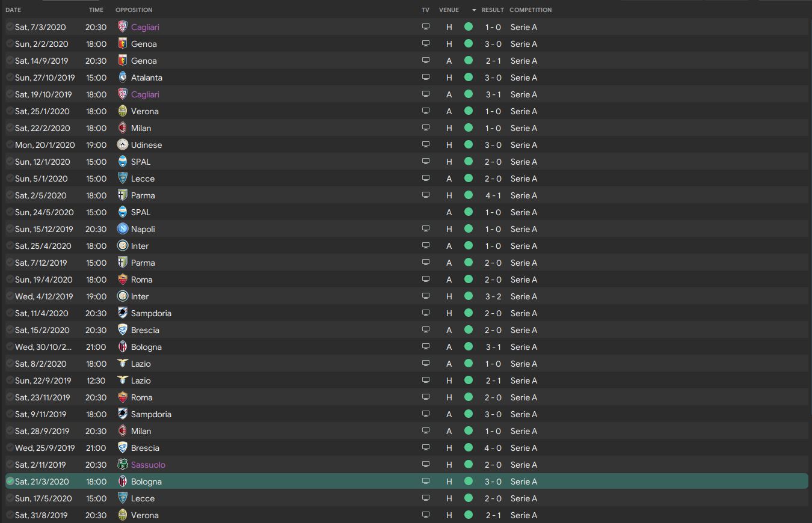Sort fixtures by the Date column header

coord(13,10)
